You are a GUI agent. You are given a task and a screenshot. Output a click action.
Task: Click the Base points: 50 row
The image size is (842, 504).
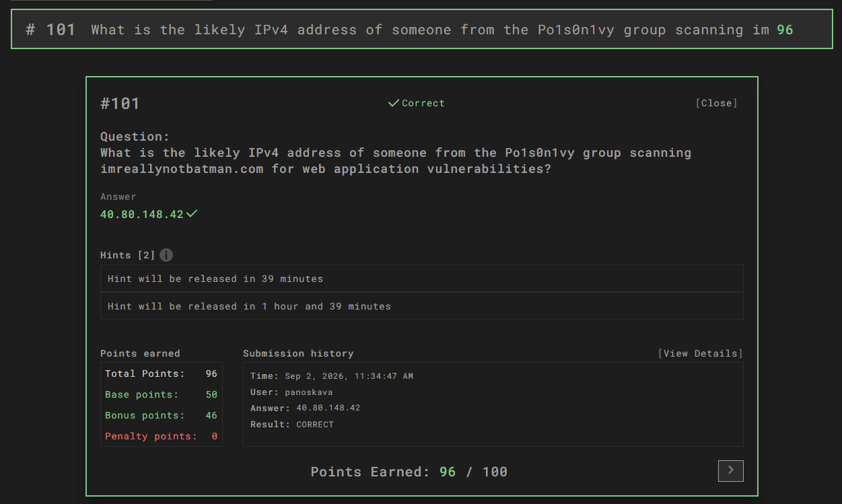tap(162, 394)
